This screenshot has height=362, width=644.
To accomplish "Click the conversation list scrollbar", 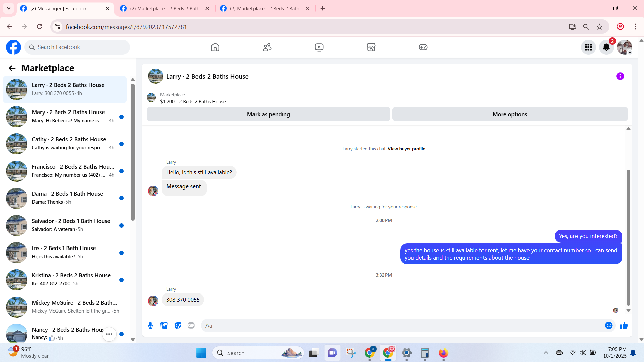I will click(133, 152).
